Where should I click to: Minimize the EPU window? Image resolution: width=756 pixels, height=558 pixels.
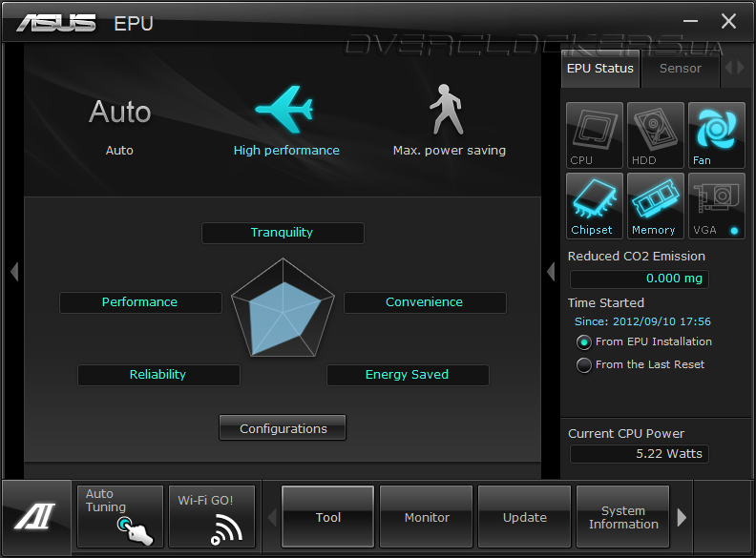[x=690, y=21]
